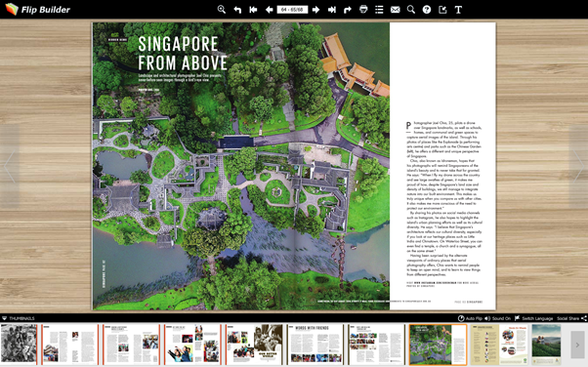
Task: Open the search tool
Action: pyautogui.click(x=411, y=10)
